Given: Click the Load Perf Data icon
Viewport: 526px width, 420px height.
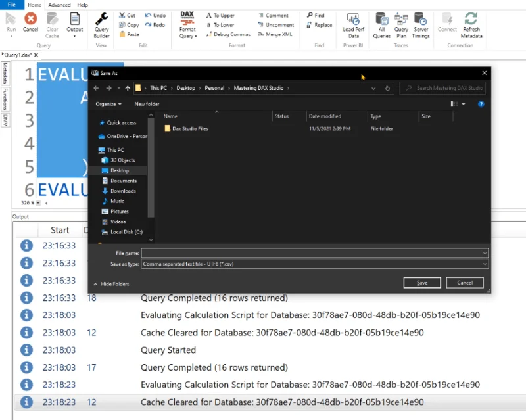Looking at the screenshot, I should [x=353, y=19].
